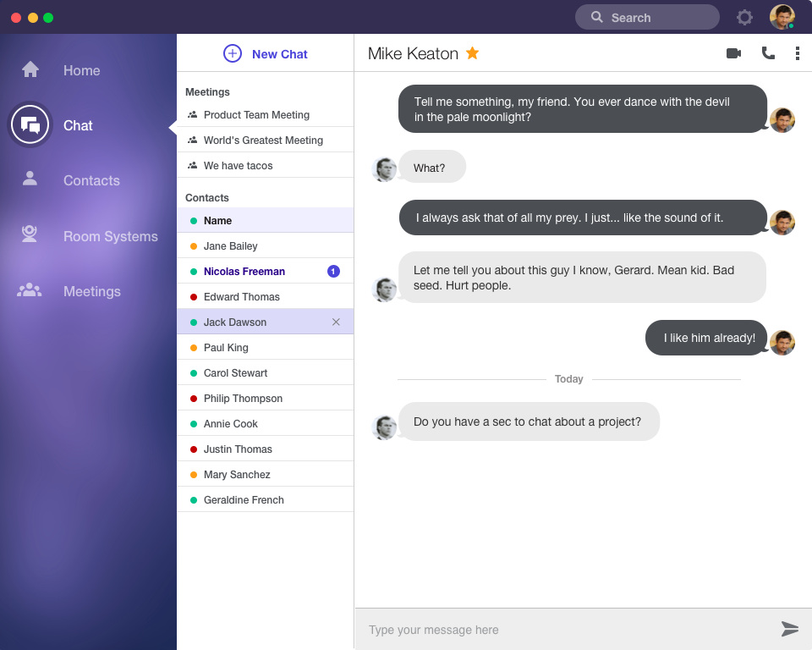Go to Contacts in the sidebar

click(91, 180)
